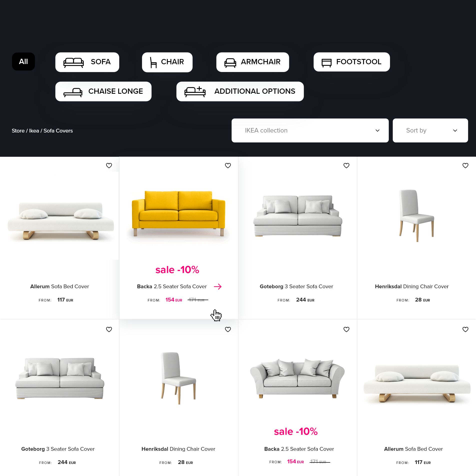Click the yellow Backa sofa image
The image size is (476, 476).
(x=178, y=213)
